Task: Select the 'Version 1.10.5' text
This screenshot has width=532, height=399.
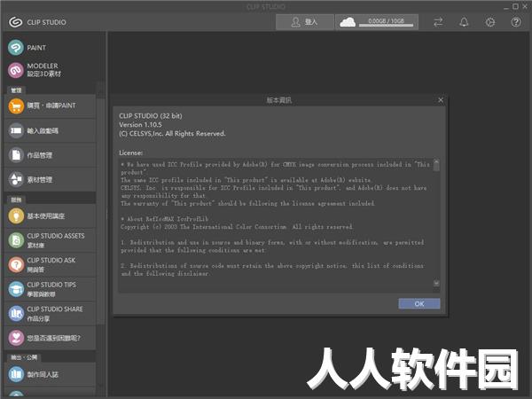Action: [140, 125]
